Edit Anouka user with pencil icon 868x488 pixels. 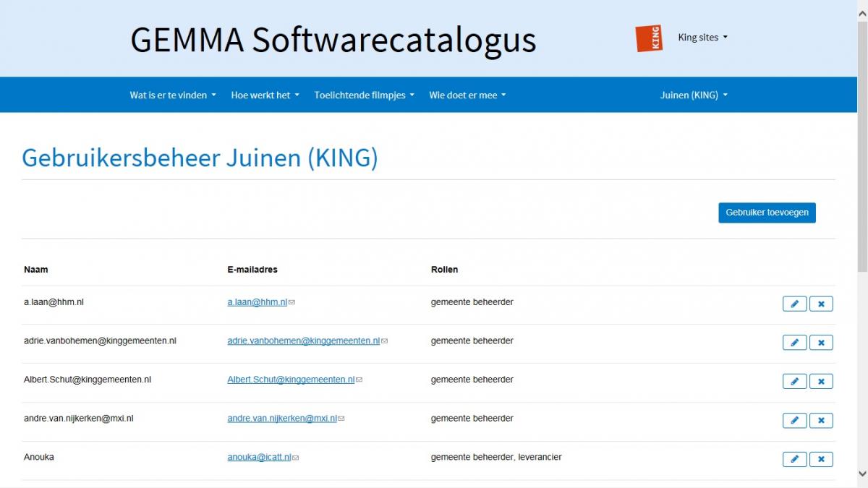tap(794, 459)
